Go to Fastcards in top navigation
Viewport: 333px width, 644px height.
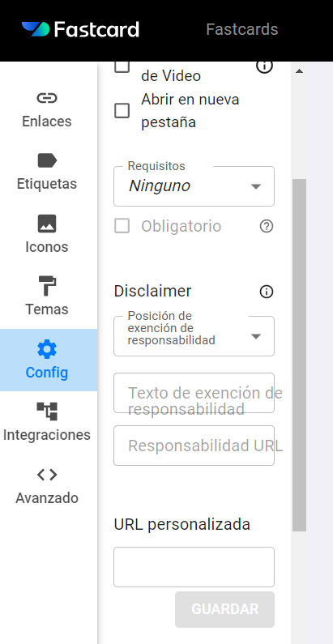(x=241, y=30)
